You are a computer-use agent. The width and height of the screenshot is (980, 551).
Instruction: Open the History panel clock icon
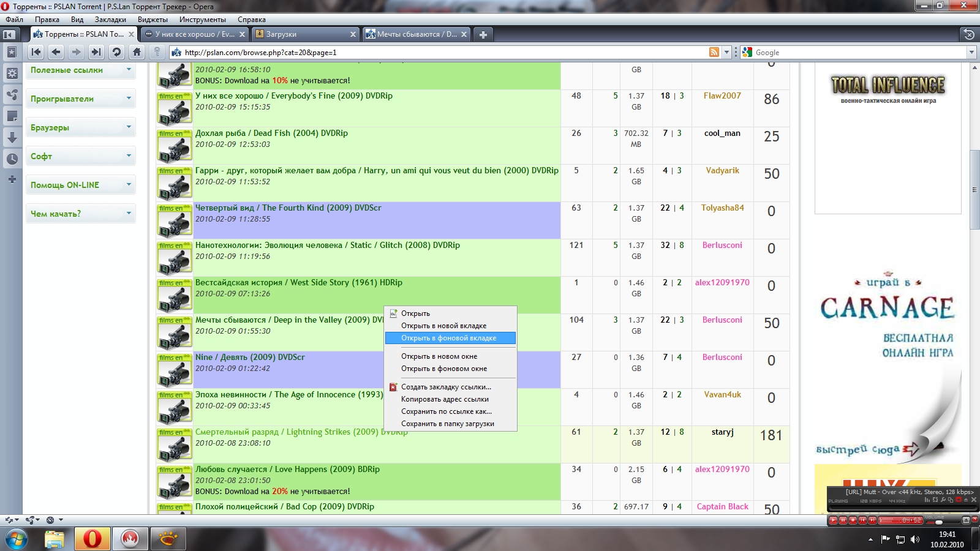(12, 159)
